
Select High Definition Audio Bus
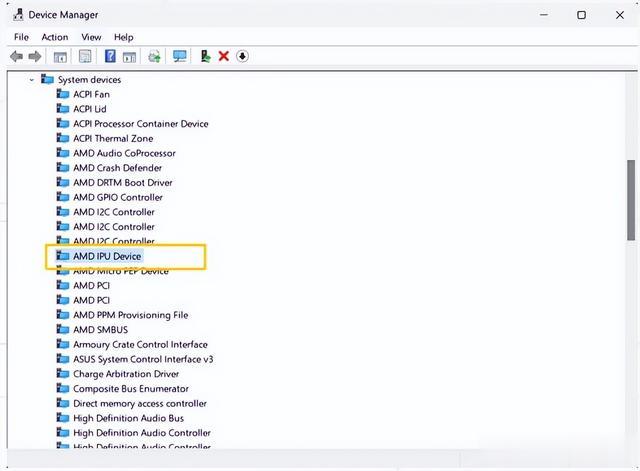tap(129, 418)
